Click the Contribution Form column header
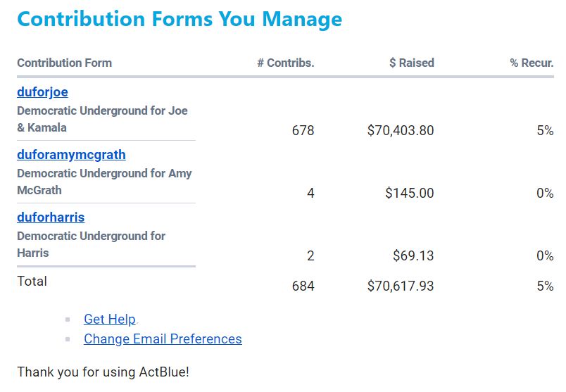The image size is (566, 392). click(64, 63)
